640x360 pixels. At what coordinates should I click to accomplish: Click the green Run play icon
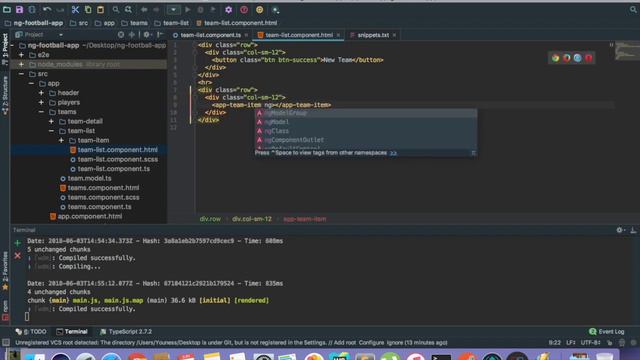(188, 9)
